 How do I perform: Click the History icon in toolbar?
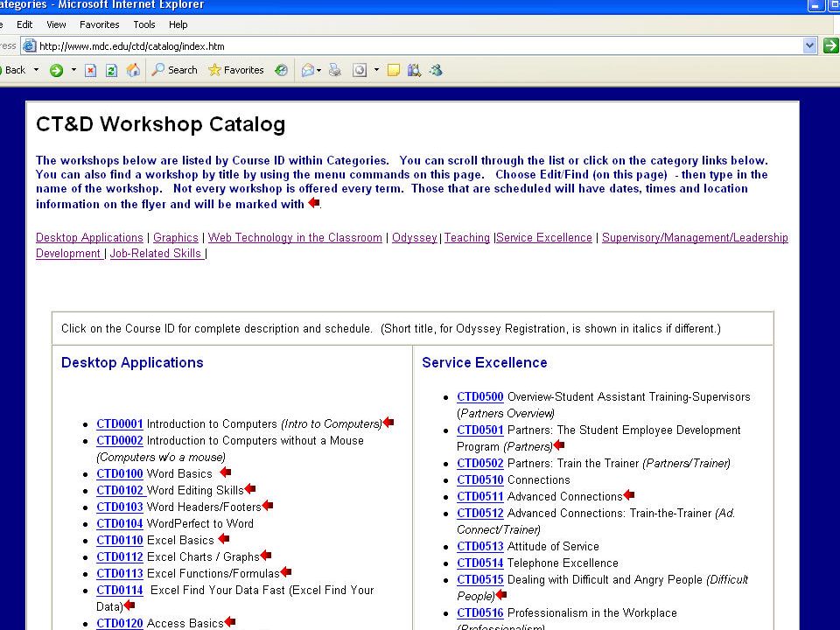coord(281,70)
